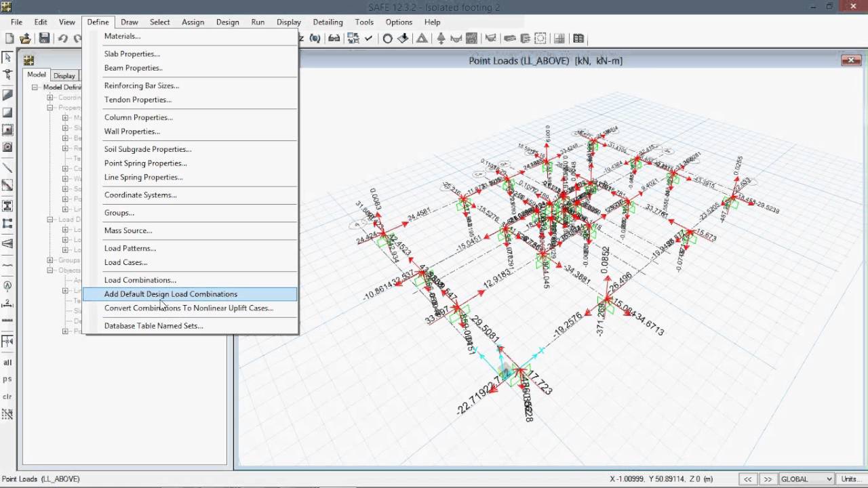Switch to the Display tab

pos(64,75)
